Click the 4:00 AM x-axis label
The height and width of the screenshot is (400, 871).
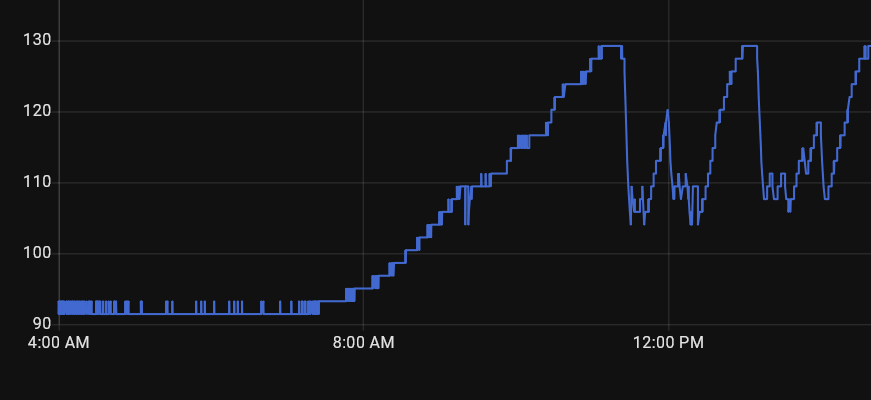[58, 343]
